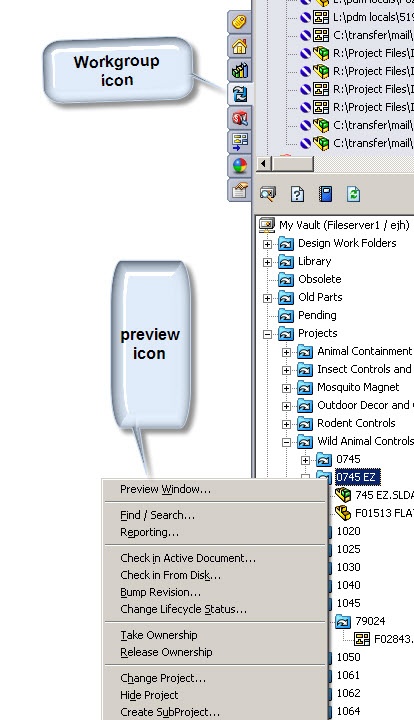Select the 1045 project entry
Viewport: 414px width, 720px height.
coord(348,603)
